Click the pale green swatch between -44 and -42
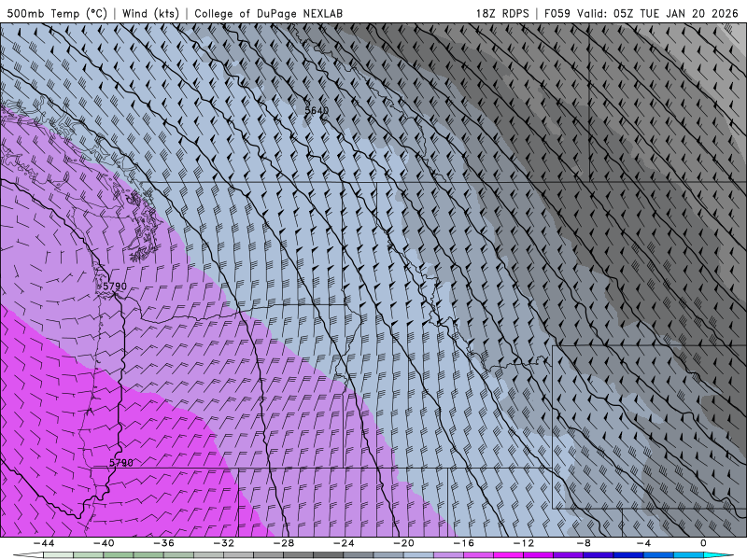This screenshot has height=560, width=747. [58, 555]
